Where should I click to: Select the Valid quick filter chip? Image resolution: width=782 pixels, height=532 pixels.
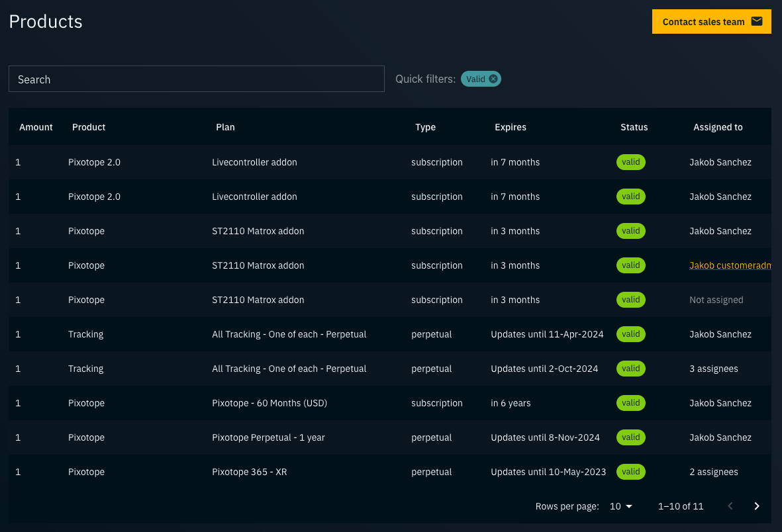click(475, 78)
